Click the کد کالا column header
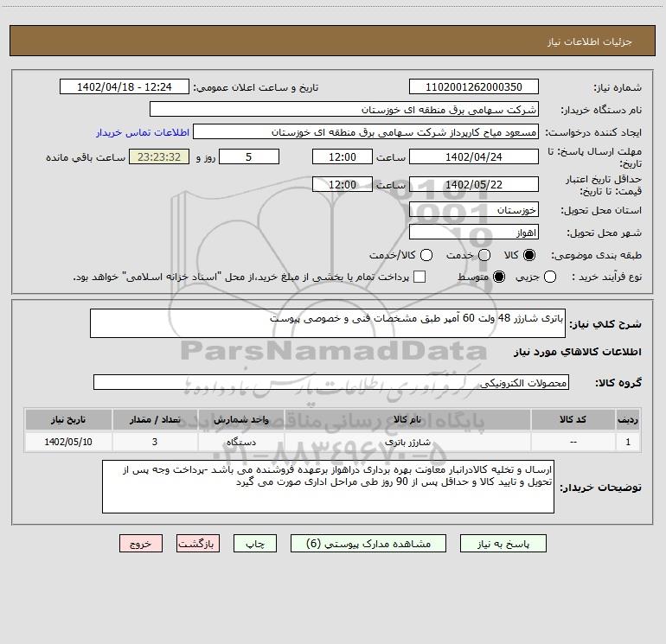Screen dimensions: 666x644 pyautogui.click(x=573, y=420)
